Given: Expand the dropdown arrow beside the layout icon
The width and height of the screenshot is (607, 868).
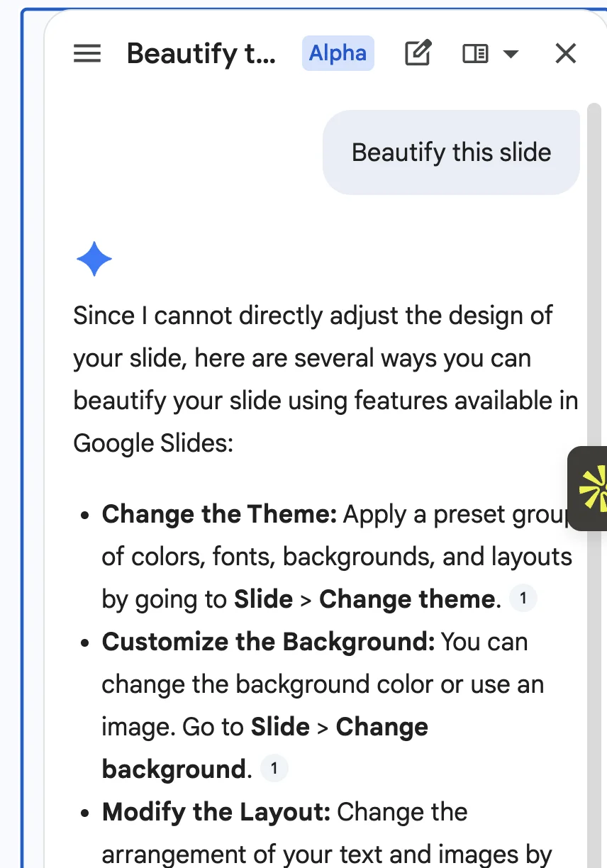Looking at the screenshot, I should (x=511, y=55).
